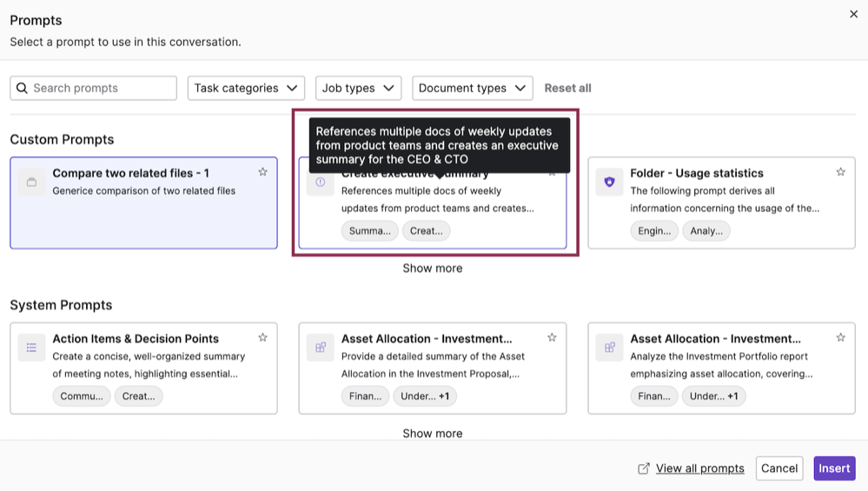Image resolution: width=868 pixels, height=491 pixels.
Task: Click the rightmost Asset Allocation card icon
Action: pos(609,348)
